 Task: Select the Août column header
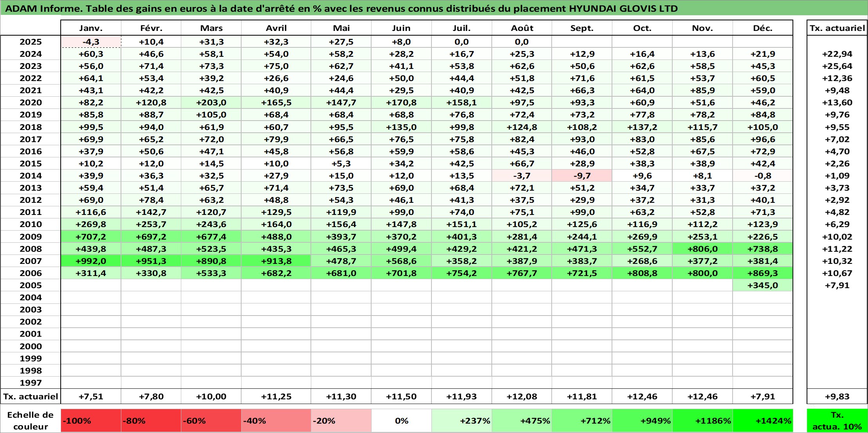[x=522, y=28]
